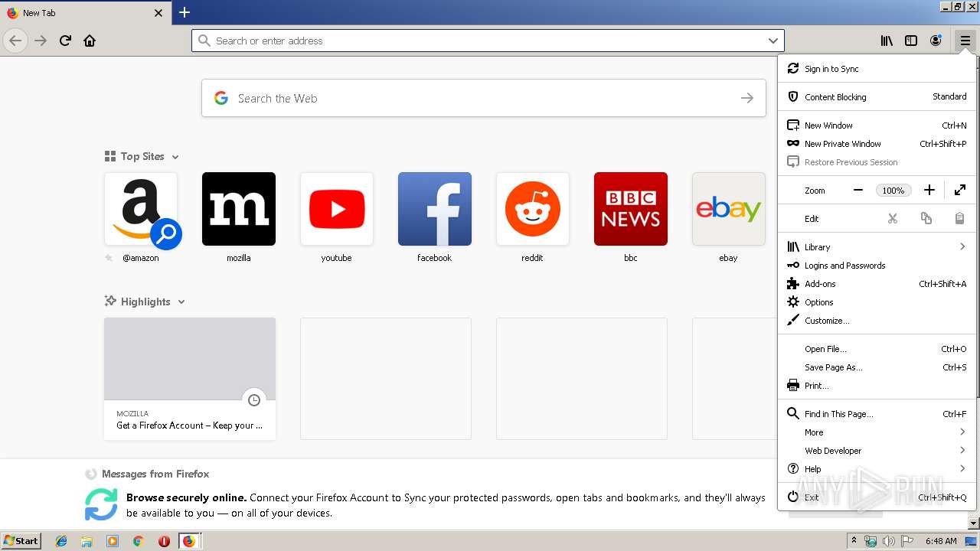Open the system tray volume icon

point(888,541)
